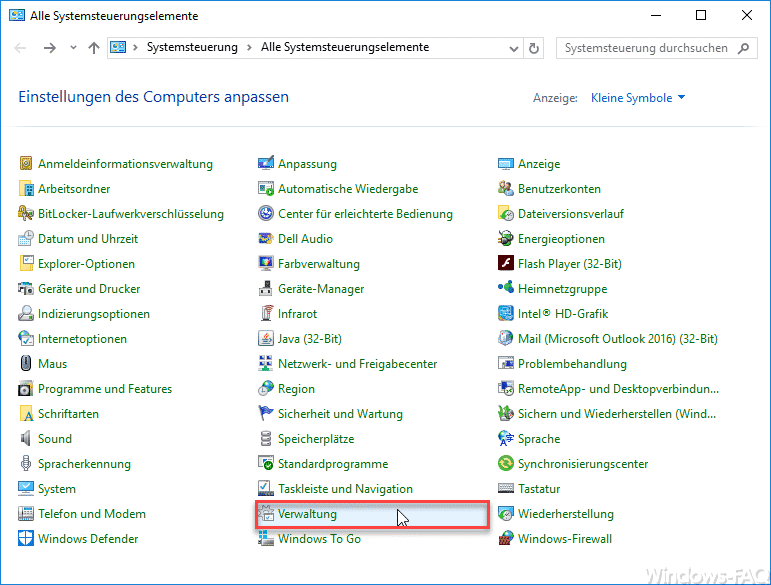Viewport: 771px width, 585px height.
Task: Open the Energieoptionen icon
Action: tap(505, 238)
